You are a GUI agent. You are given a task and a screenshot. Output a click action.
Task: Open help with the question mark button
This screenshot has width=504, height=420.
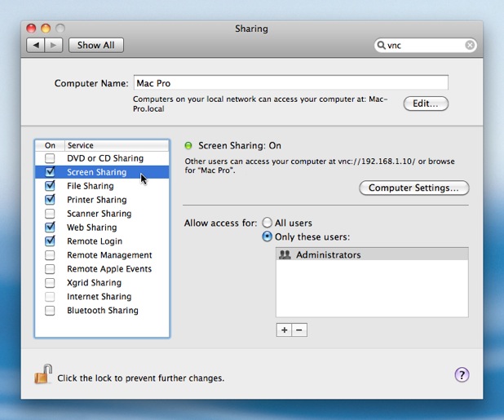462,374
